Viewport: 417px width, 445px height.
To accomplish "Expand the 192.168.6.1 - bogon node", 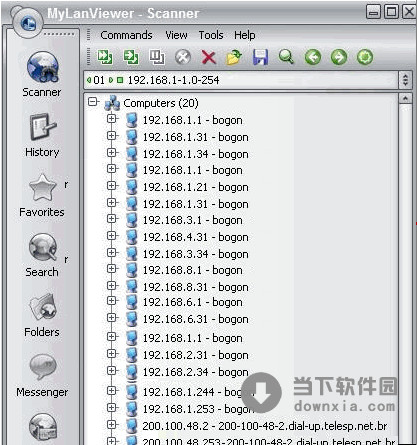I will pyautogui.click(x=112, y=301).
